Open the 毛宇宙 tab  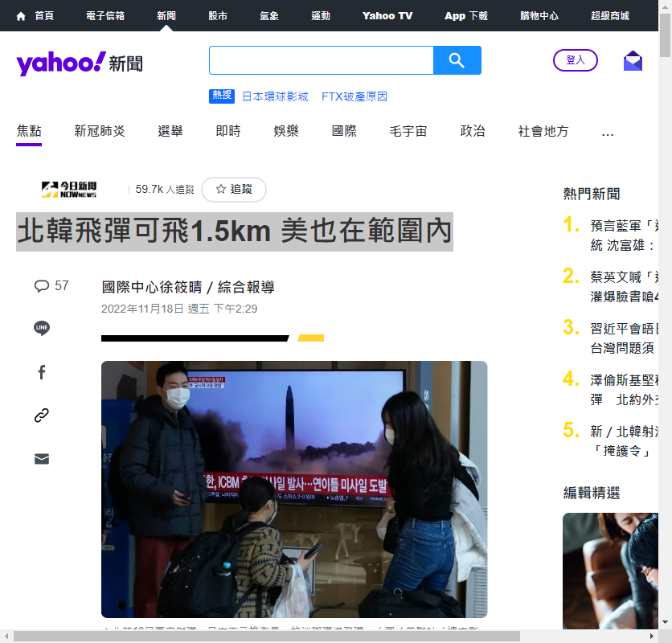[408, 131]
